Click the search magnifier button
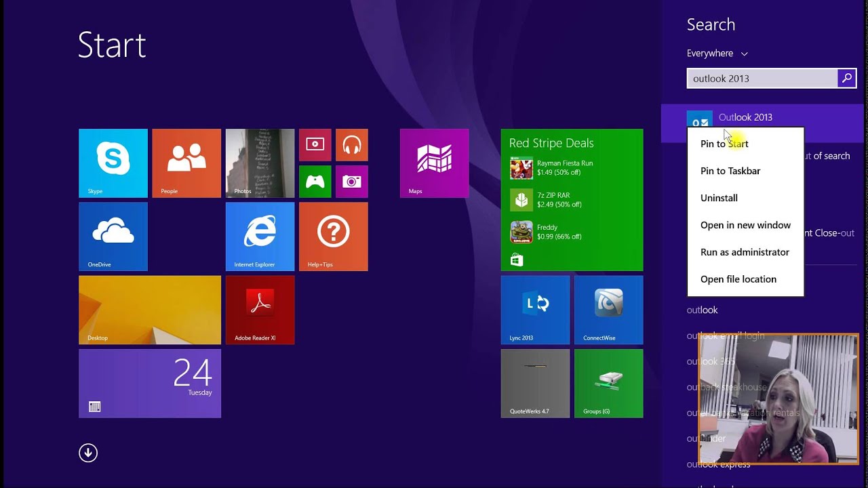The image size is (868, 488). coord(847,78)
